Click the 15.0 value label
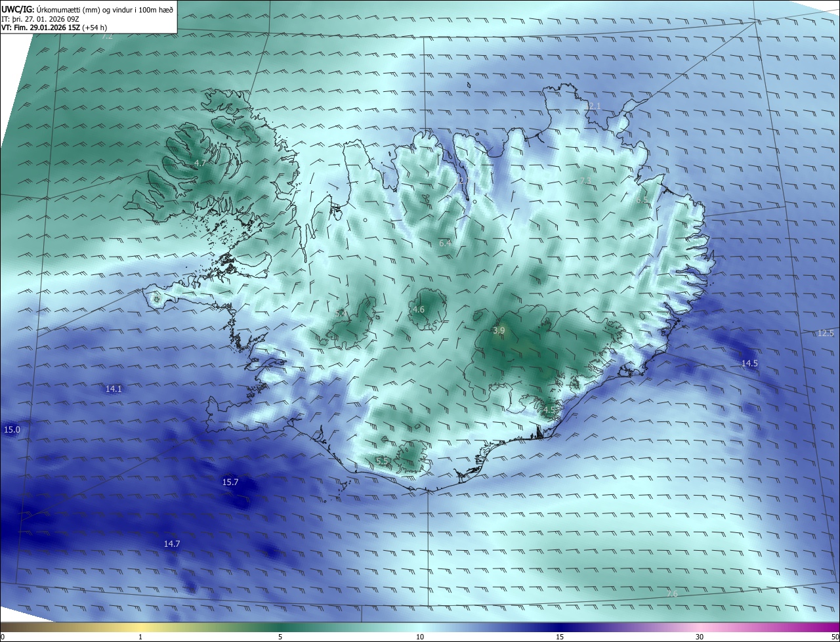The width and height of the screenshot is (840, 642). pos(12,429)
